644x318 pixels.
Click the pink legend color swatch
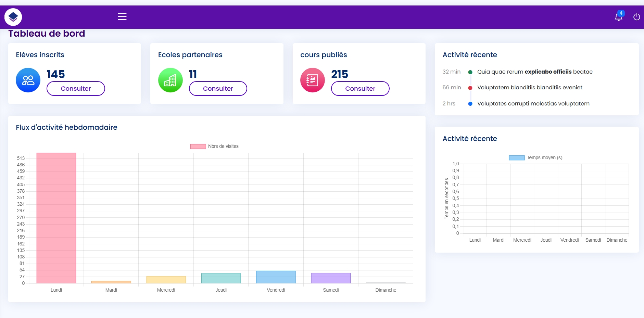tap(198, 146)
